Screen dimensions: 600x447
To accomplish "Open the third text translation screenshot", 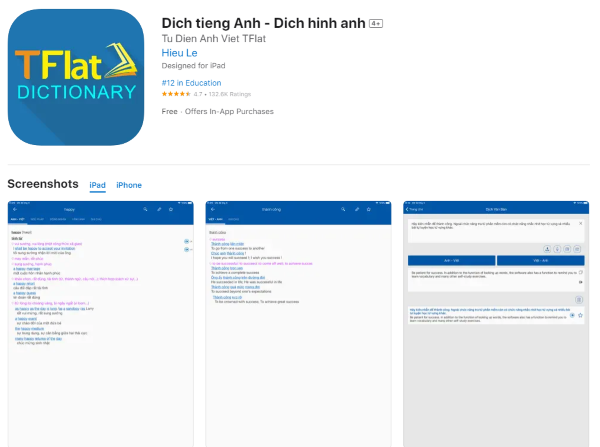I will 496,322.
